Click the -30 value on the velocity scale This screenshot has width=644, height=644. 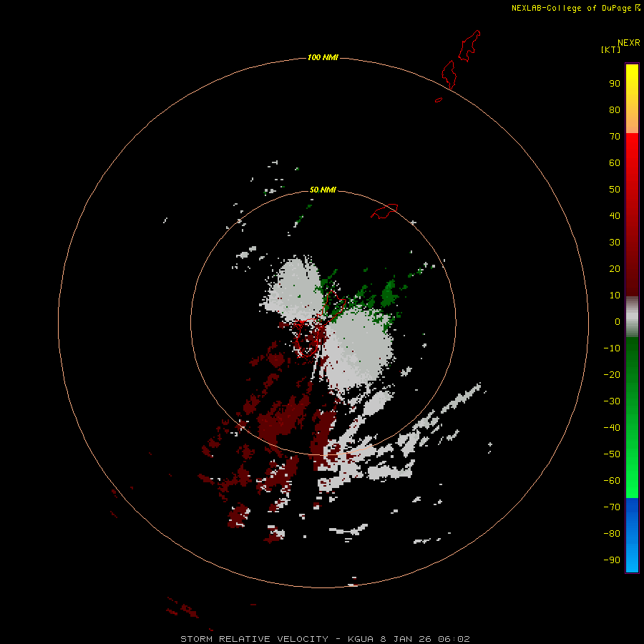coord(612,401)
